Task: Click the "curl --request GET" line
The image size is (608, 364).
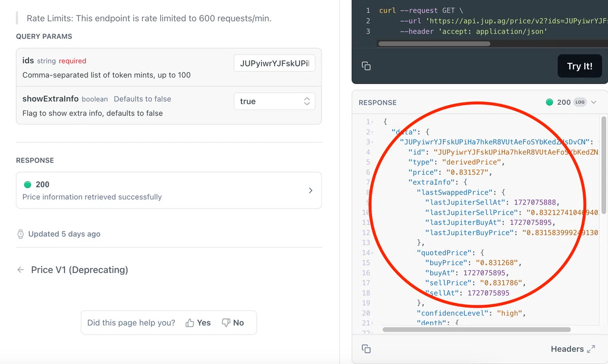Action: (x=421, y=10)
